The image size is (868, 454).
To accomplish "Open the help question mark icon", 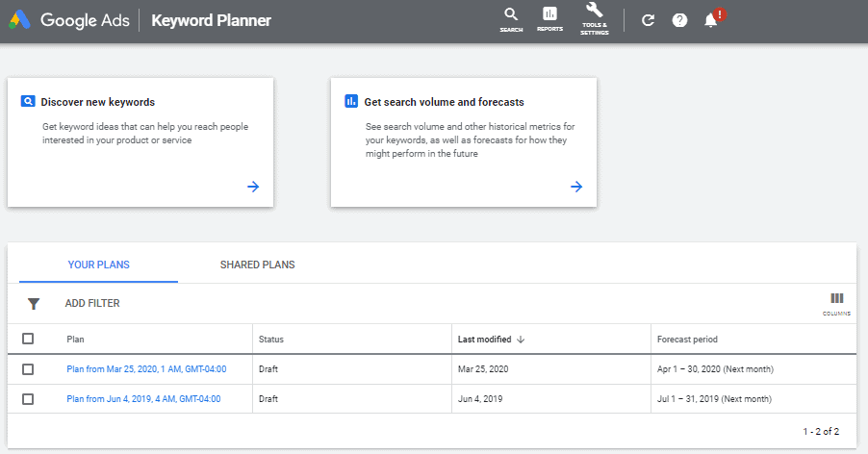I will [x=679, y=20].
